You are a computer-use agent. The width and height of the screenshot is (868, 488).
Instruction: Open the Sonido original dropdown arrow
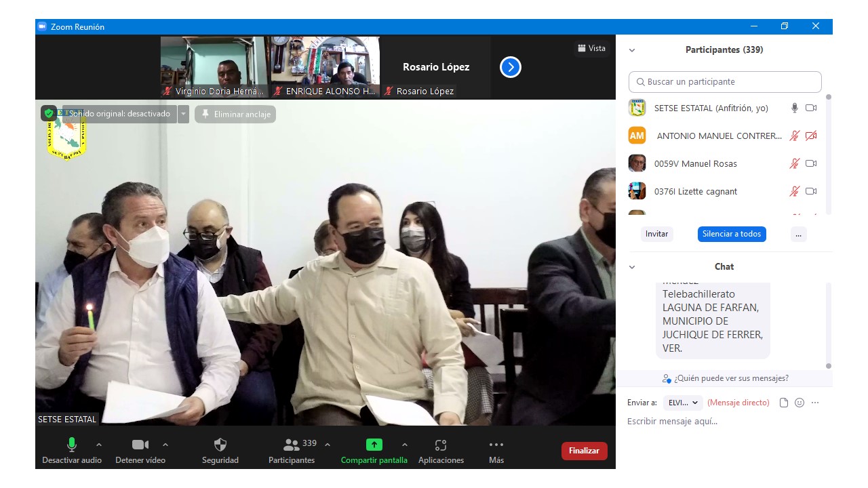click(183, 114)
